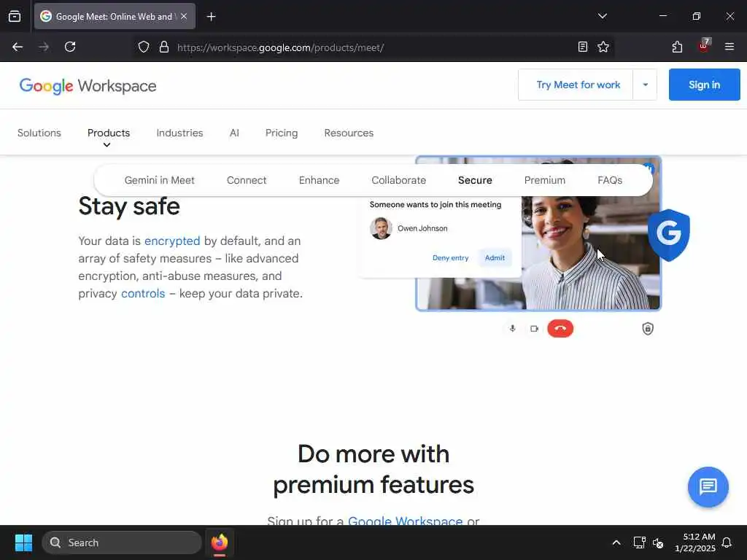Expand the chevron under Products

coord(107,145)
